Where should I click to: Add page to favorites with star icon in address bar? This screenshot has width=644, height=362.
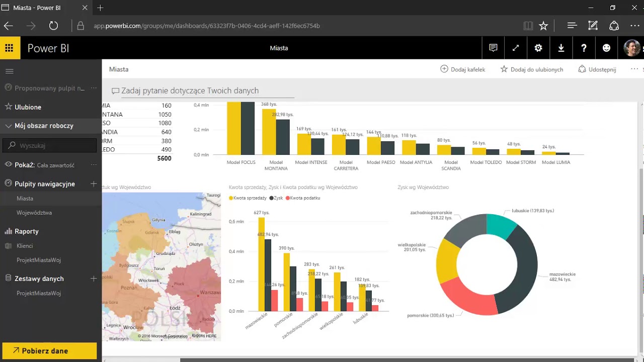(x=543, y=26)
